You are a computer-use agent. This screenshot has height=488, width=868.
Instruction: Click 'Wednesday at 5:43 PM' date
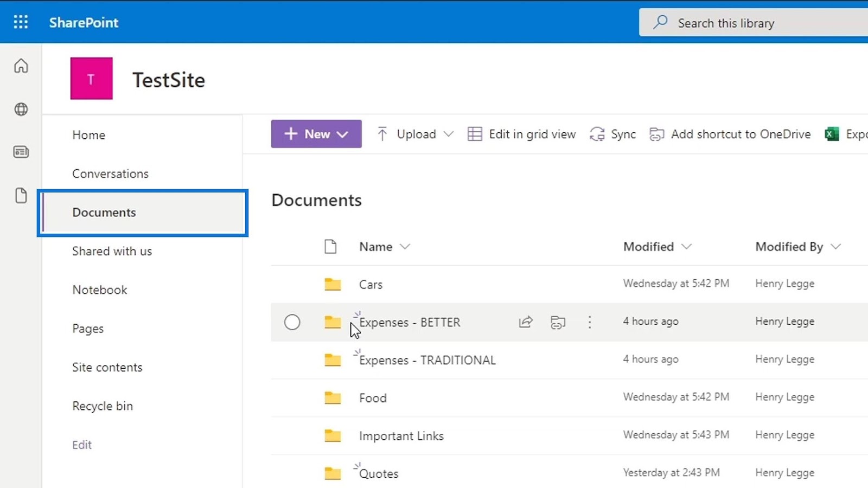pos(676,435)
